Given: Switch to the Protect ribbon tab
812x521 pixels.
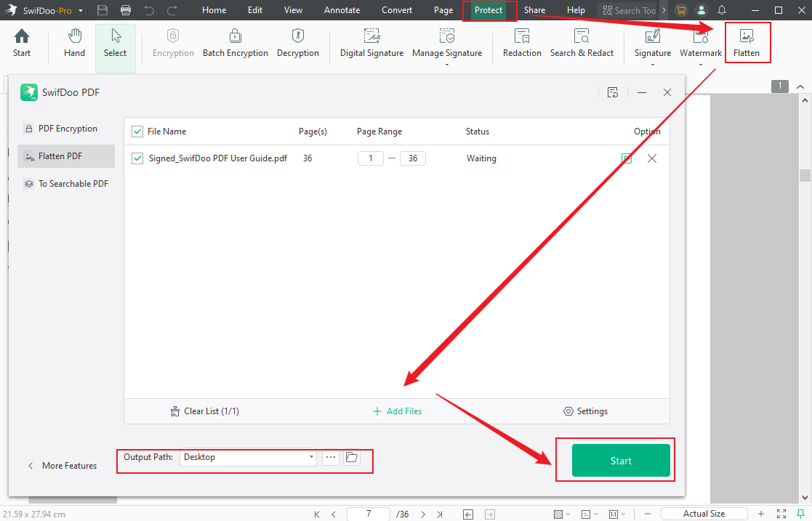Looking at the screenshot, I should point(489,10).
